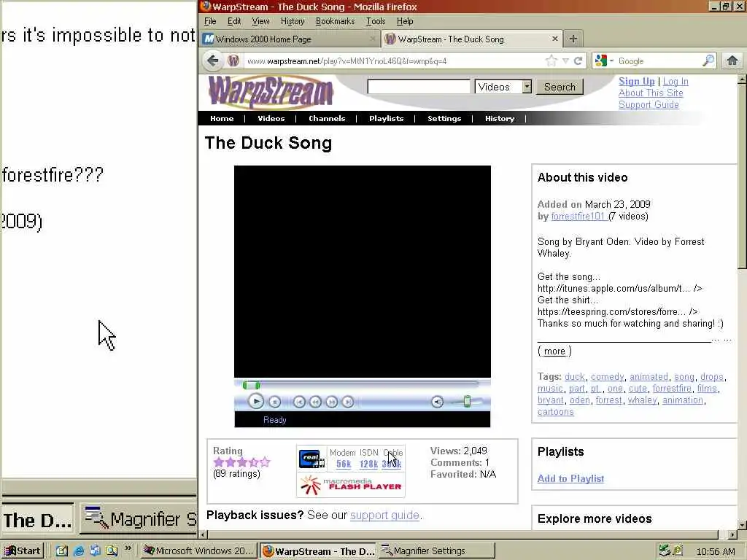This screenshot has width=747, height=560.
Task: Open uploader forrestfire101 profile link
Action: [578, 217]
